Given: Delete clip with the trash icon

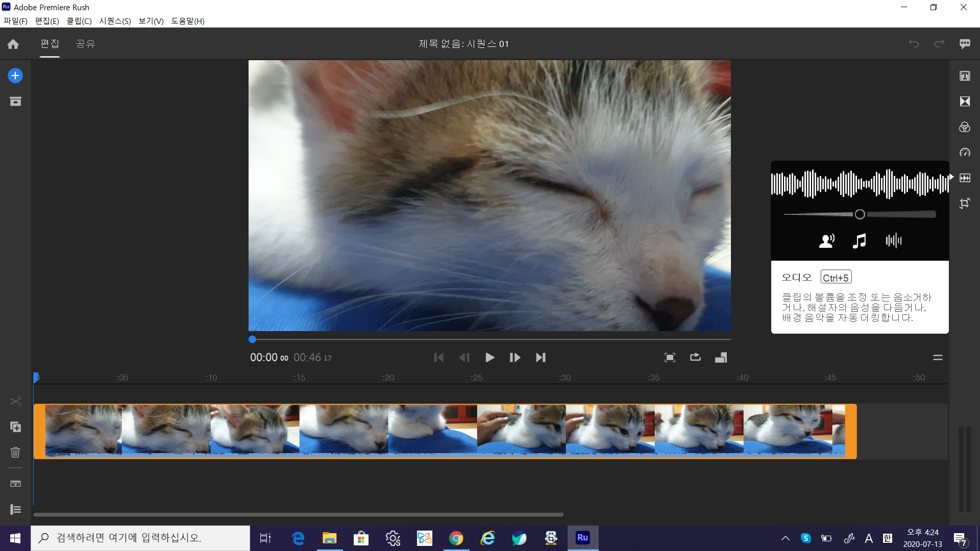Looking at the screenshot, I should click(15, 452).
